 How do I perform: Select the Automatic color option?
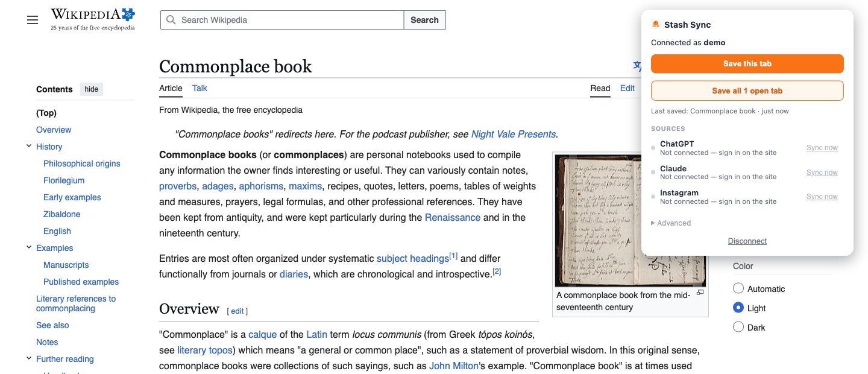[738, 289]
